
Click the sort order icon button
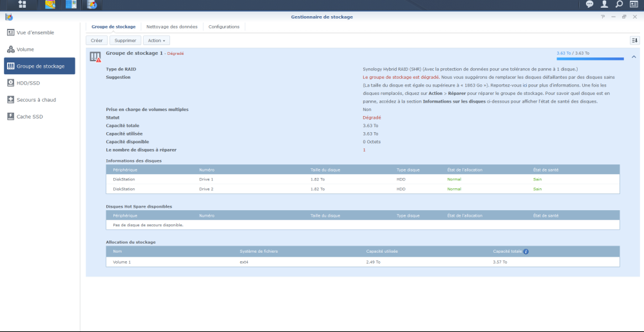pos(634,40)
